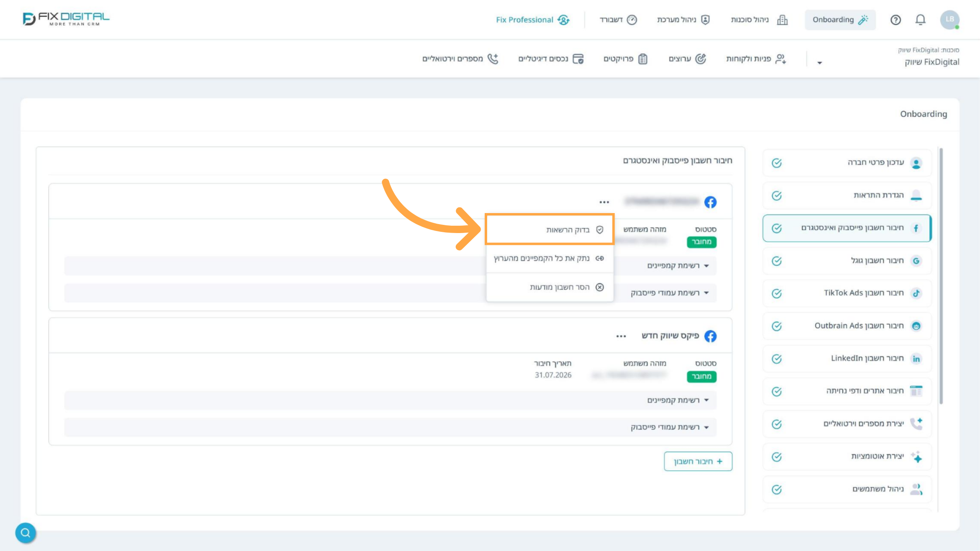Screen dimensions: 980x551
Task: Click the TikTok icon in the onboarding list
Action: (916, 293)
